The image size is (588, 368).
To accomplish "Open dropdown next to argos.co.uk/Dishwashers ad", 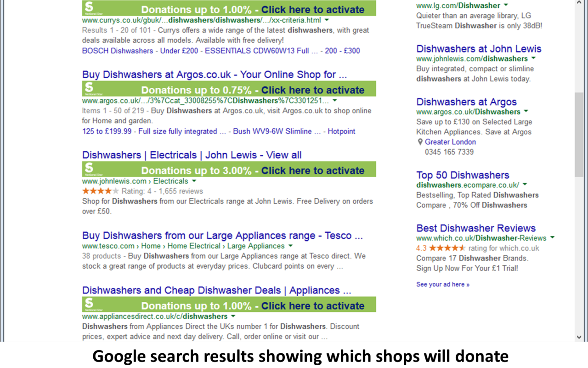I will 526,111.
